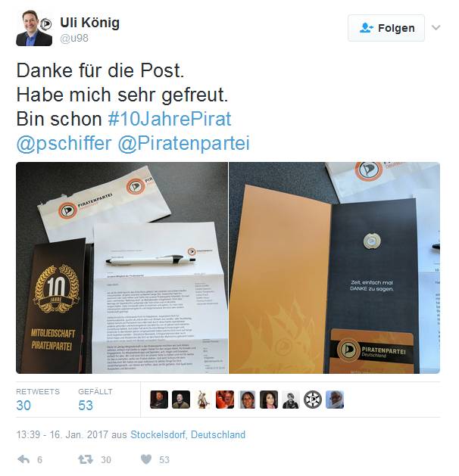Open the @Piratenpartei mention link
Viewport: 459px width, 476px height.
184,143
